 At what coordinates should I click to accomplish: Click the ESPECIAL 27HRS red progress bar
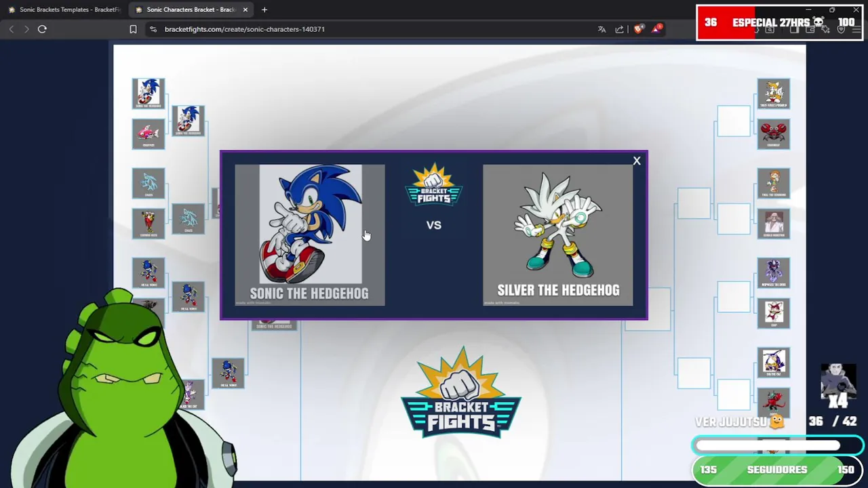coord(779,22)
